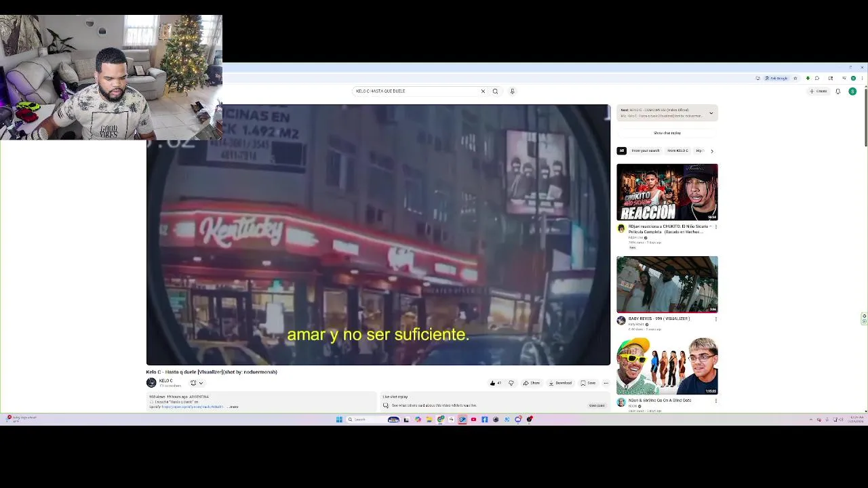Open the Chrome extensions puzzle icon

(817, 78)
